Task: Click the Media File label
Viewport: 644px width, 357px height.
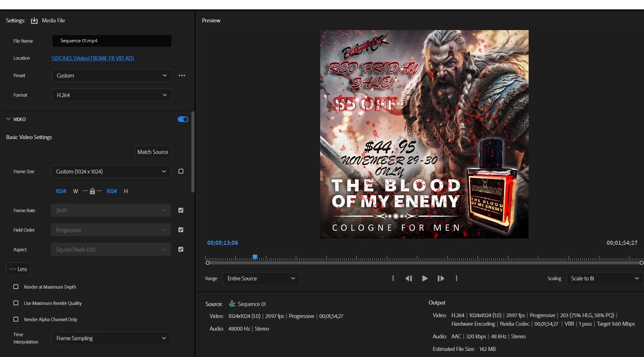Action: (x=53, y=21)
